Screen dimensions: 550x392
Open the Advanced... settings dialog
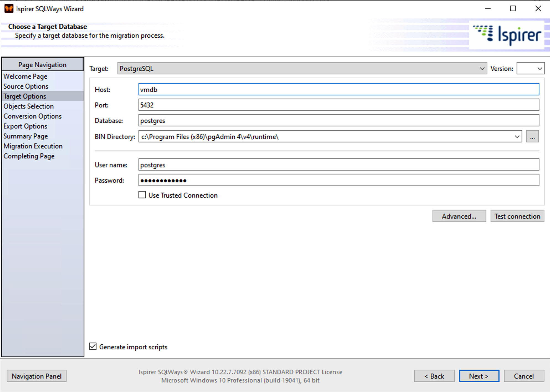coord(459,216)
